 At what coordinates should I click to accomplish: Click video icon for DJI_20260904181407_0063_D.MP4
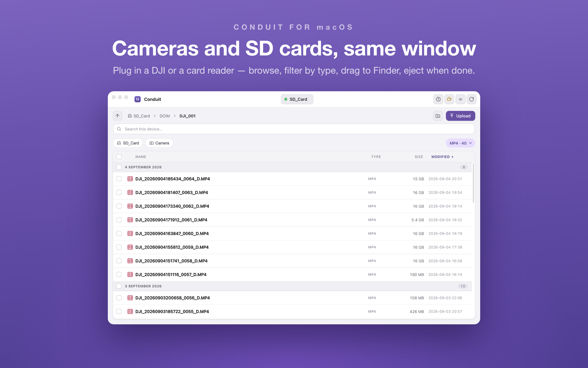pos(130,193)
